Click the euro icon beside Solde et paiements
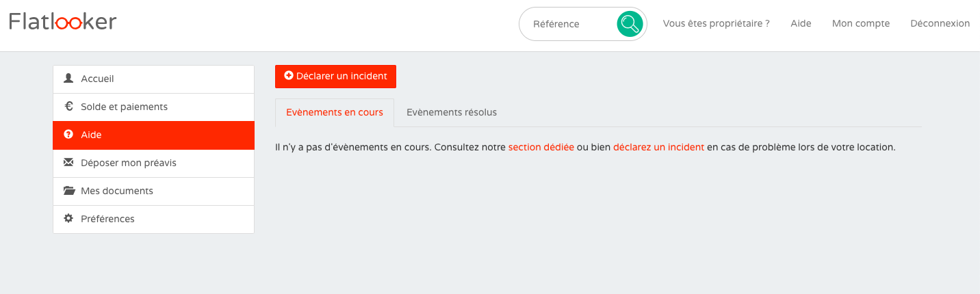This screenshot has height=294, width=980. pyautogui.click(x=68, y=107)
